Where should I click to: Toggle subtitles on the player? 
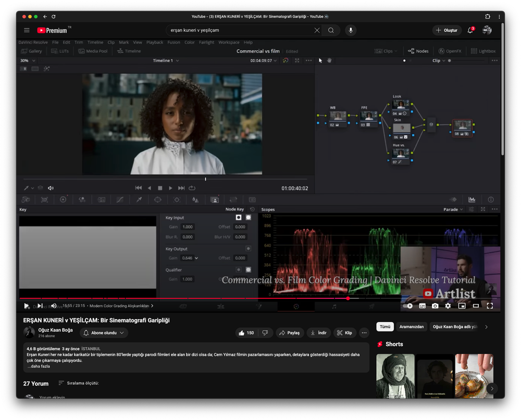(423, 306)
